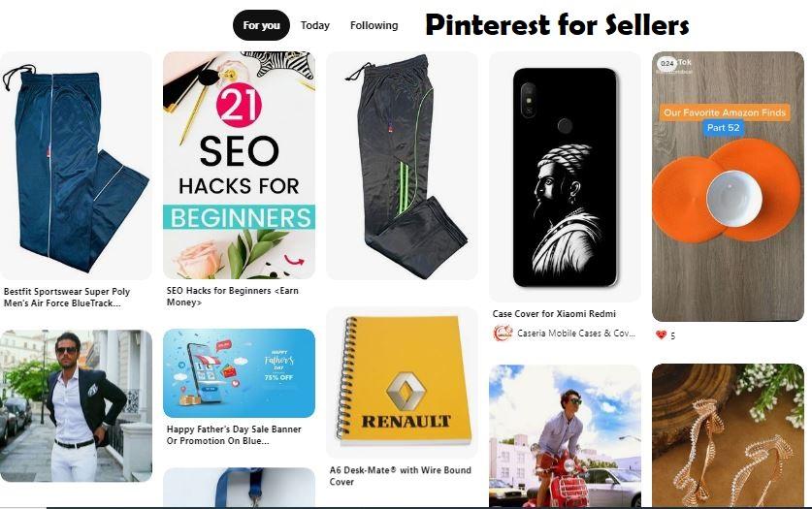Viewport: 812px width, 509px height.
Task: Open the blue track pants pin
Action: (x=76, y=166)
